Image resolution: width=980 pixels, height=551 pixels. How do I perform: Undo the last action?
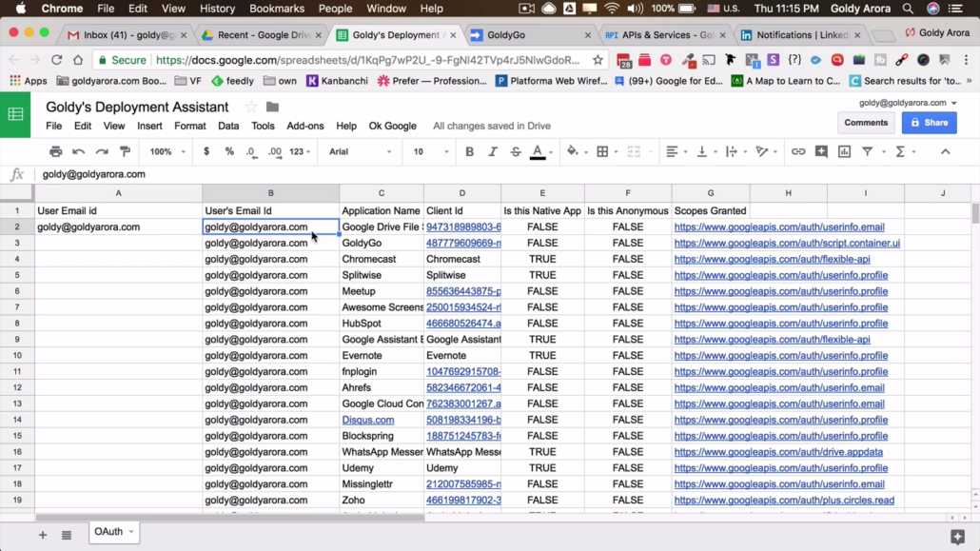click(x=79, y=151)
